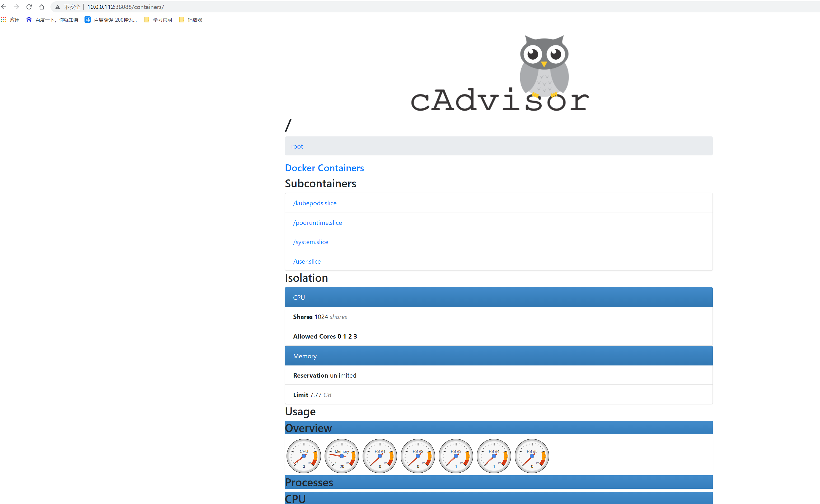This screenshot has height=504, width=820.
Task: Click the Memory gauge dial
Action: pos(342,456)
